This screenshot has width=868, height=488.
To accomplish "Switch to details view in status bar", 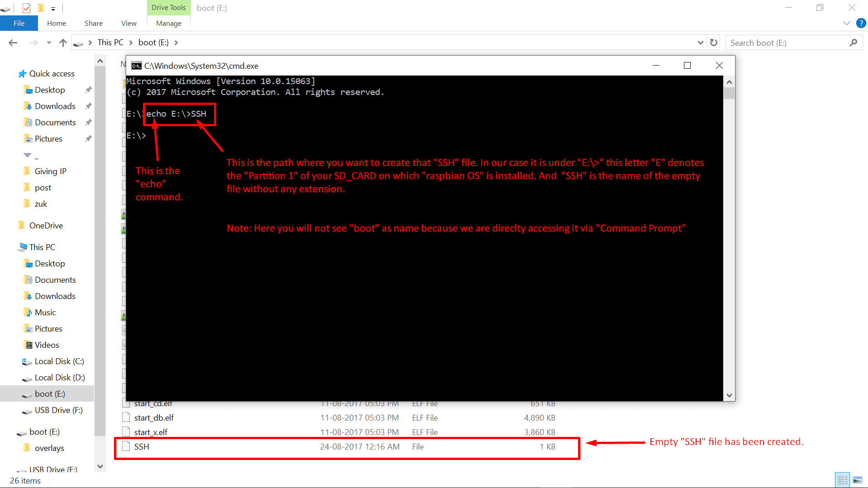I will pos(843,480).
